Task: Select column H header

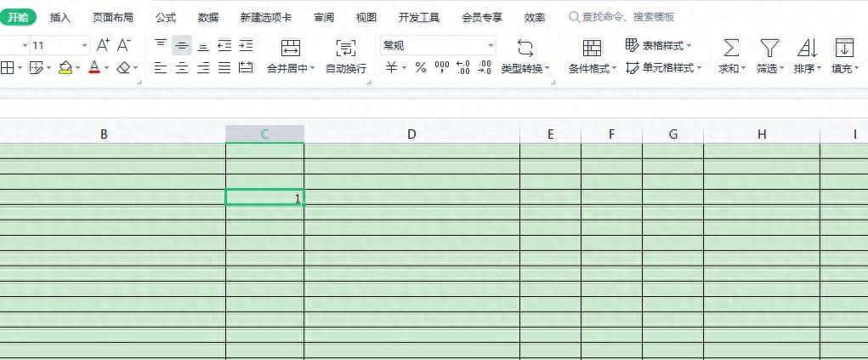Action: click(762, 134)
